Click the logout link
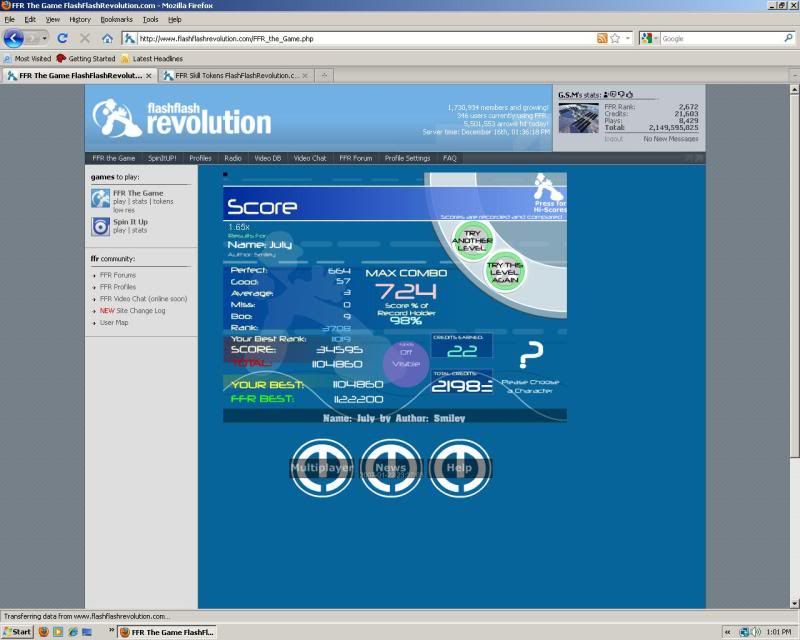 (613, 139)
